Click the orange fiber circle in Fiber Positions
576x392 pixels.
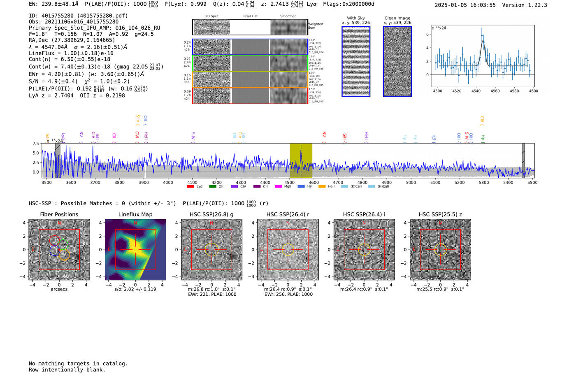[x=64, y=255]
